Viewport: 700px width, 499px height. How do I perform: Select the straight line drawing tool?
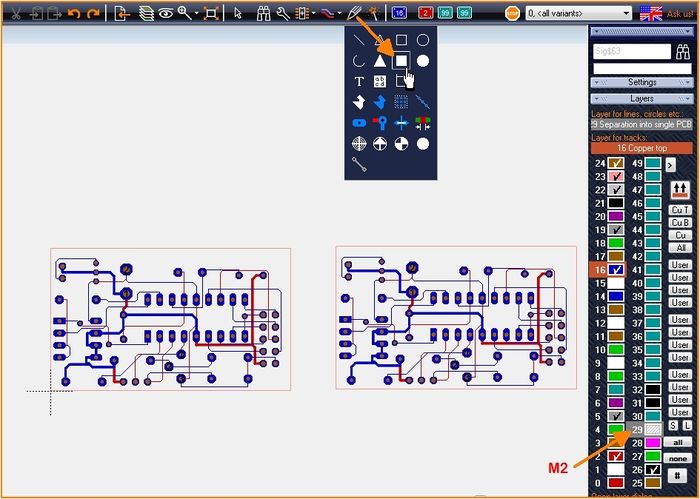pos(358,40)
